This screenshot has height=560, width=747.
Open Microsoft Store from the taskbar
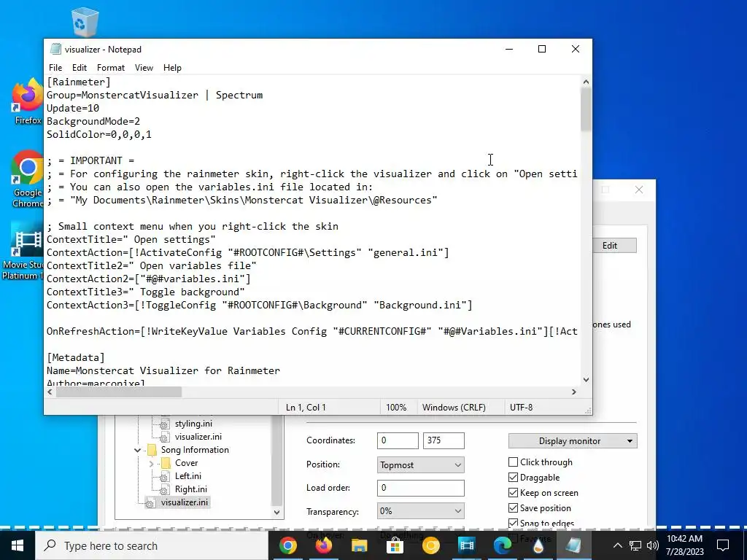click(395, 545)
